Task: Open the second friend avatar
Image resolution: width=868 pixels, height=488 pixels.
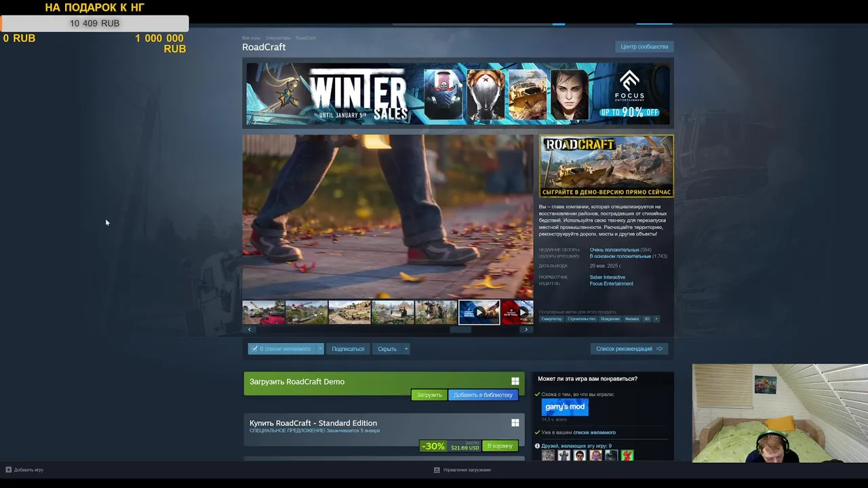Action: (564, 455)
